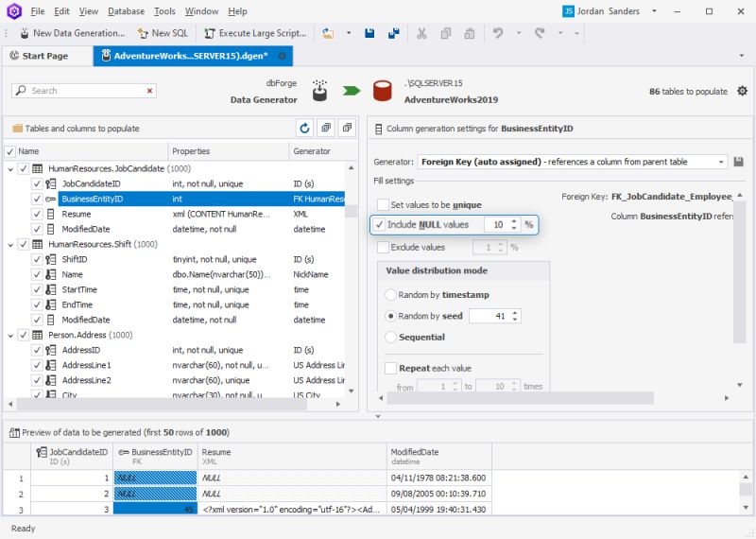Click the Paste icon in toolbar
756x539 pixels.
point(469,33)
